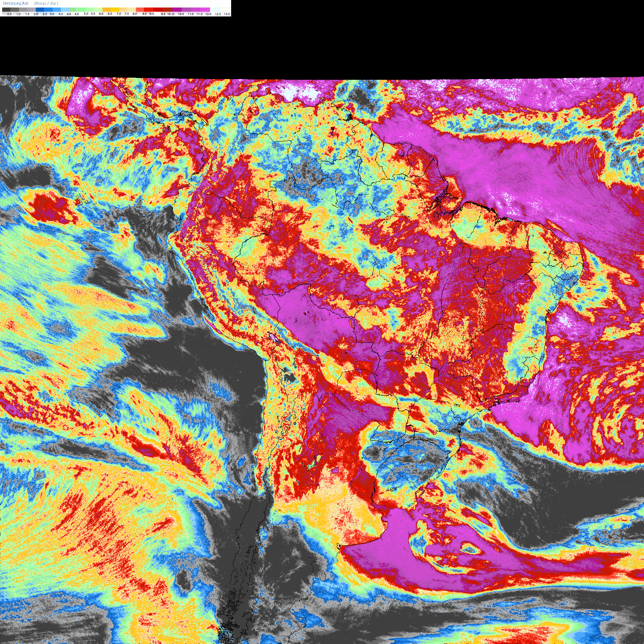Click the 9.0 legend value

point(152,14)
